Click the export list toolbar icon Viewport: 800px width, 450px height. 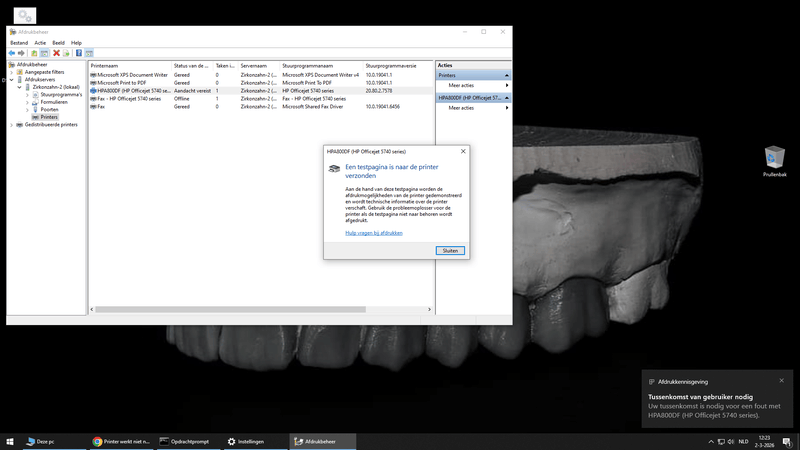(x=66, y=53)
